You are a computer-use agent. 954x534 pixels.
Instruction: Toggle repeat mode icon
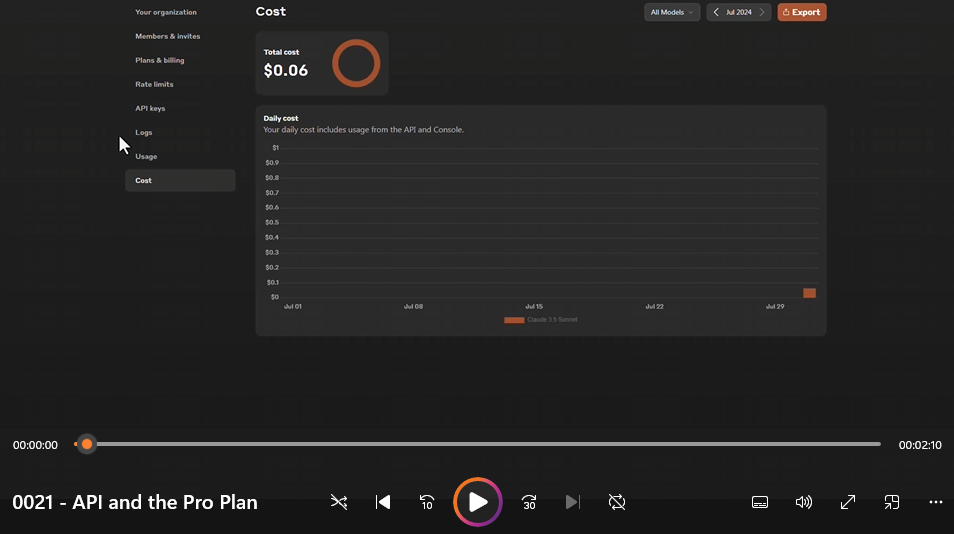(x=616, y=502)
